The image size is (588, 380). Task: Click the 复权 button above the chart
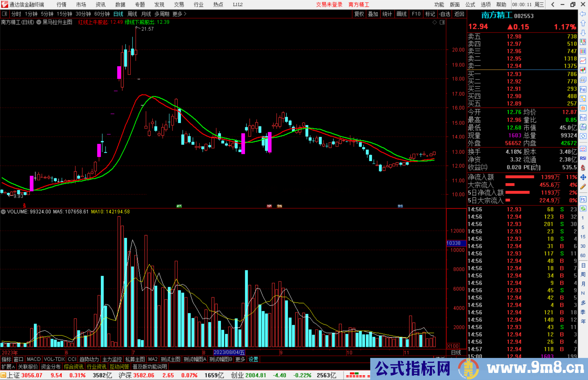(x=359, y=14)
